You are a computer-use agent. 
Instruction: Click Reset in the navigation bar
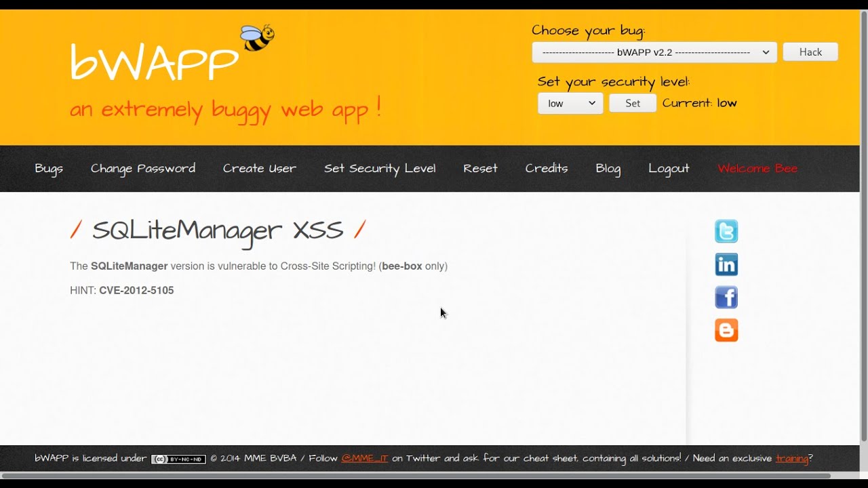coord(481,168)
